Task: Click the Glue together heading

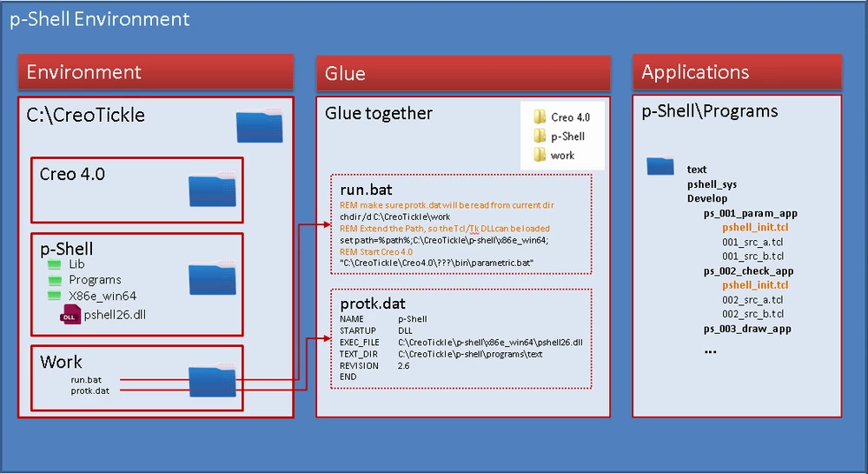Action: pyautogui.click(x=378, y=113)
